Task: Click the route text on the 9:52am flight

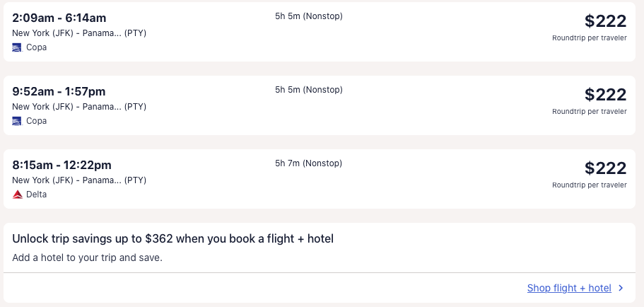Action: pos(79,107)
